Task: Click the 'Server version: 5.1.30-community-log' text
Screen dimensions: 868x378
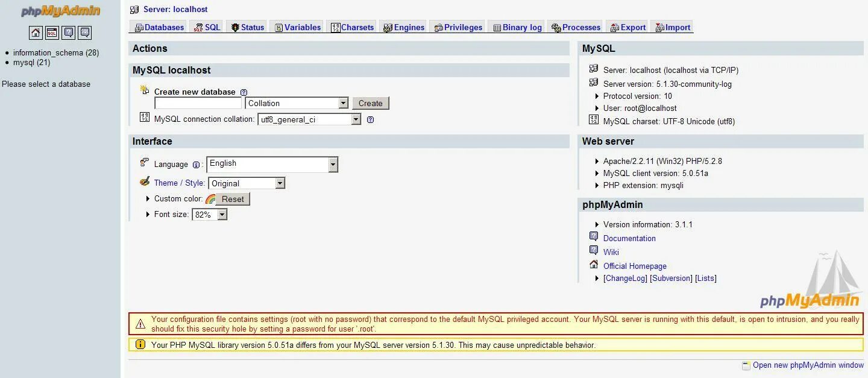Action: pyautogui.click(x=667, y=84)
